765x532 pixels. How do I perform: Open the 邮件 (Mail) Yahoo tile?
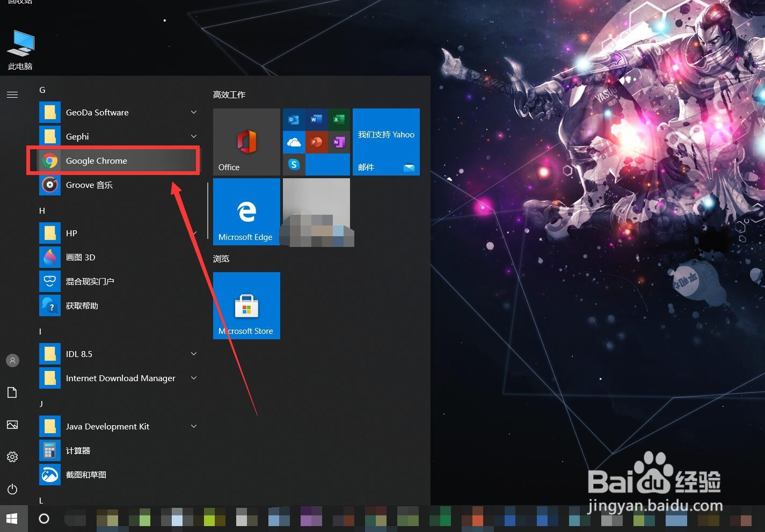click(x=386, y=142)
